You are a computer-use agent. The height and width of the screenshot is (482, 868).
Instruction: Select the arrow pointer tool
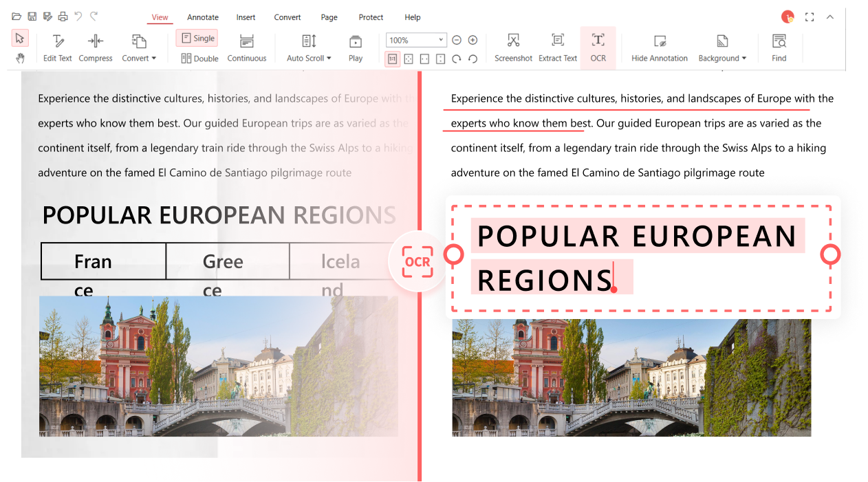(x=20, y=38)
